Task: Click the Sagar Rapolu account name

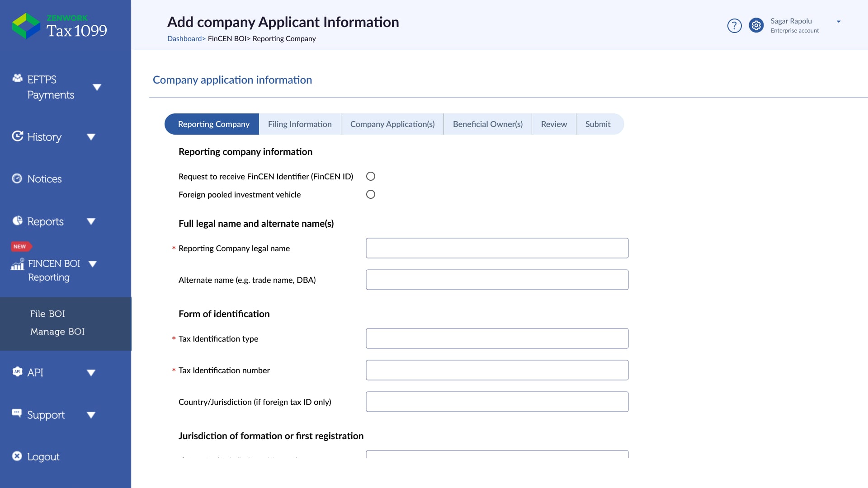Action: 791,21
